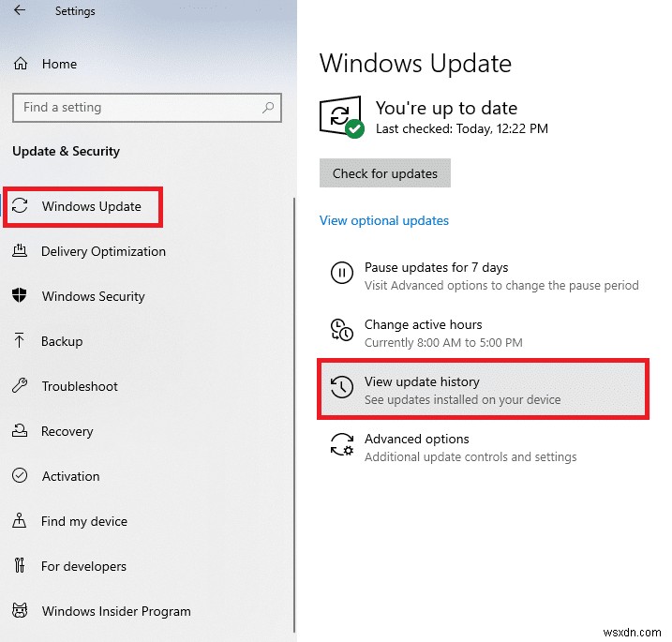The width and height of the screenshot is (672, 642).
Task: Open Windows Insider Program section
Action: tap(116, 611)
